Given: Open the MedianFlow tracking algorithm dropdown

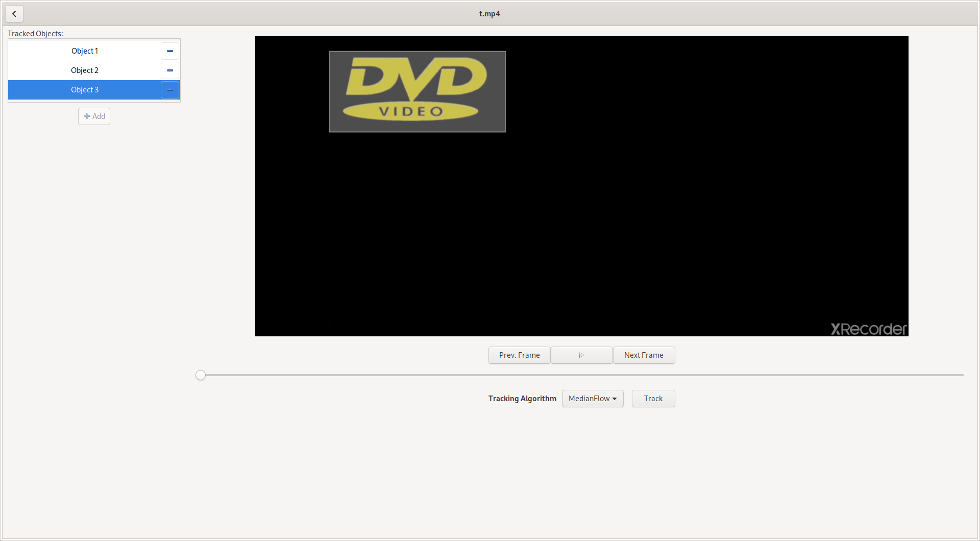Looking at the screenshot, I should tap(593, 399).
